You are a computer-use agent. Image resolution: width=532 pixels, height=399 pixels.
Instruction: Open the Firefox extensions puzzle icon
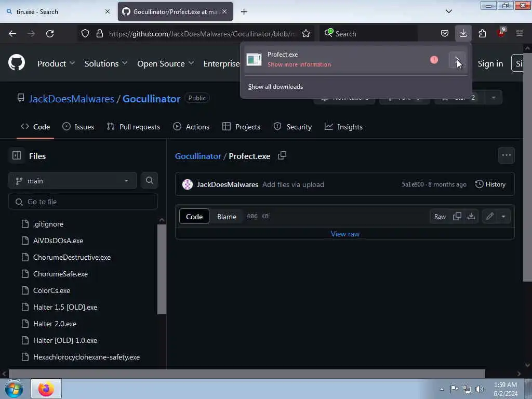pos(482,34)
